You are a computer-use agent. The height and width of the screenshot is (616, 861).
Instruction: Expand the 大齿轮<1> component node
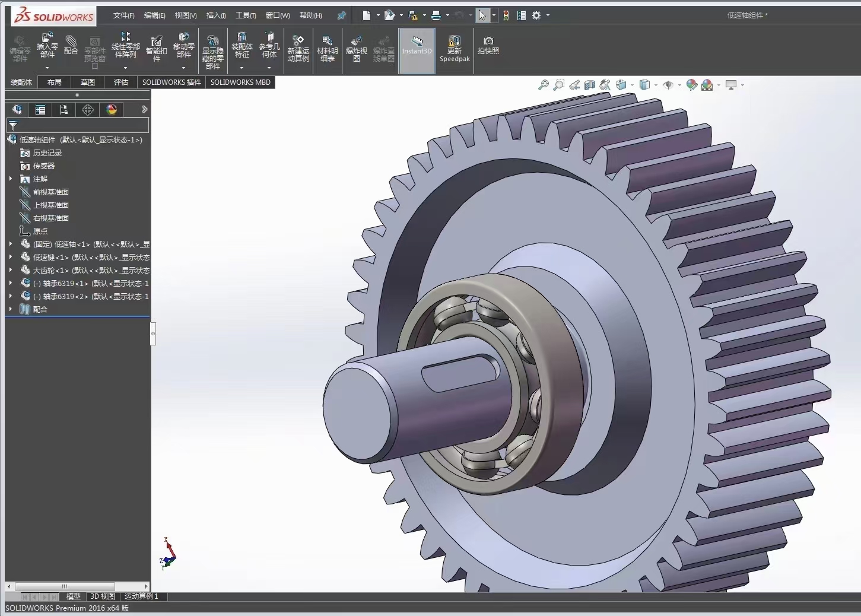click(x=11, y=270)
